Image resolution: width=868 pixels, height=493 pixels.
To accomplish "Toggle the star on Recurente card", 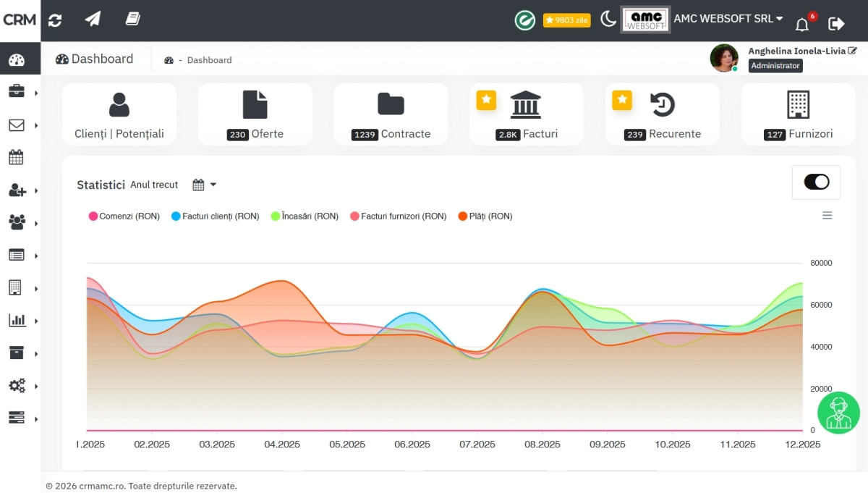I will (x=622, y=100).
